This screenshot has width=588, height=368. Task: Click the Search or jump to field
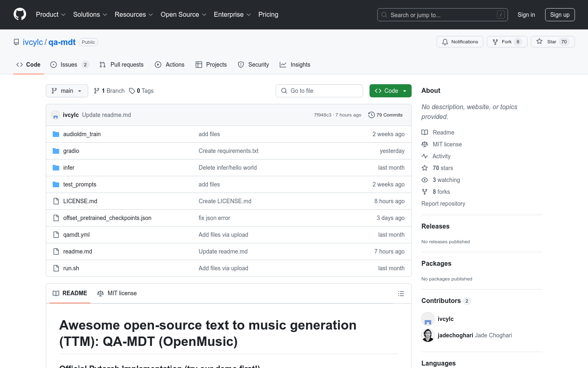(x=443, y=15)
